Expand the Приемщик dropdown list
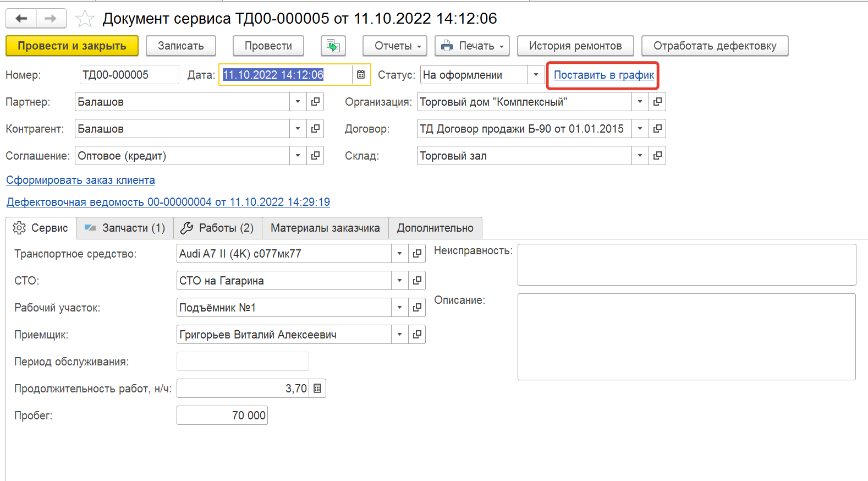This screenshot has height=481, width=868. (x=399, y=335)
